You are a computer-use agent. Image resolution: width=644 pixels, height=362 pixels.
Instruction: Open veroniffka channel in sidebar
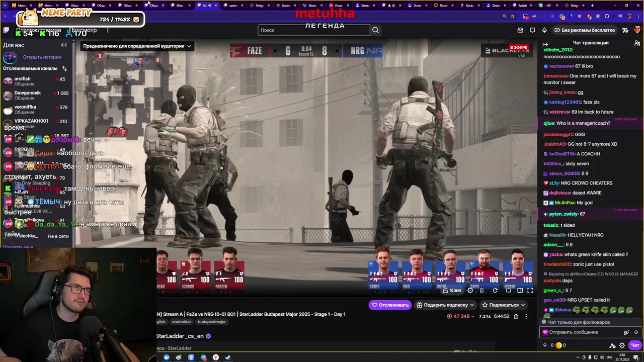pyautogui.click(x=35, y=110)
